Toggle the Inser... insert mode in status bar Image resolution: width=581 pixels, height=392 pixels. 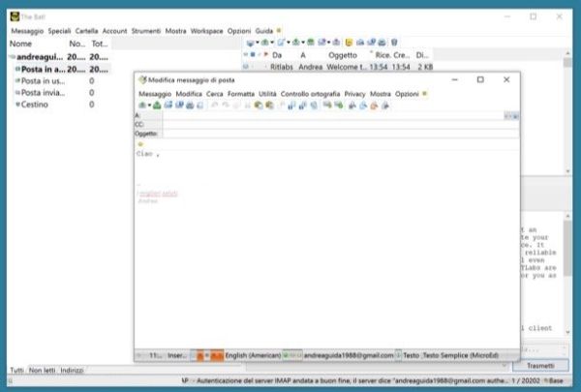coord(177,355)
